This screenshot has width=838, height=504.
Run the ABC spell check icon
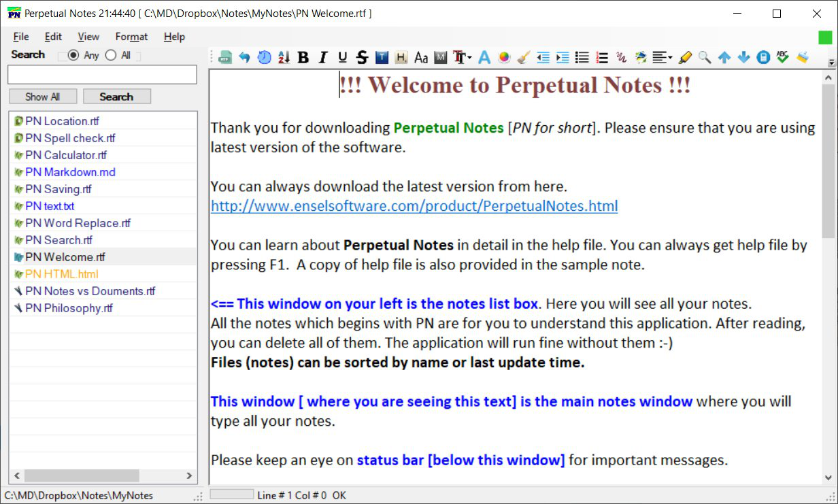[x=782, y=58]
